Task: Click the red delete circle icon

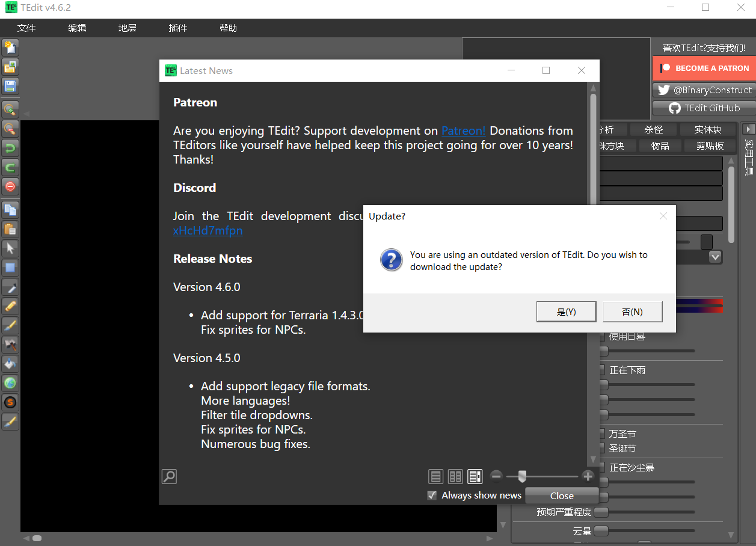Action: [10, 186]
